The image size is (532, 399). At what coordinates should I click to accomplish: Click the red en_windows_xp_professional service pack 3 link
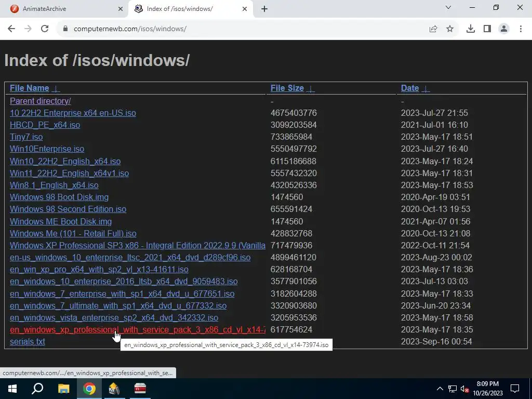point(137,329)
